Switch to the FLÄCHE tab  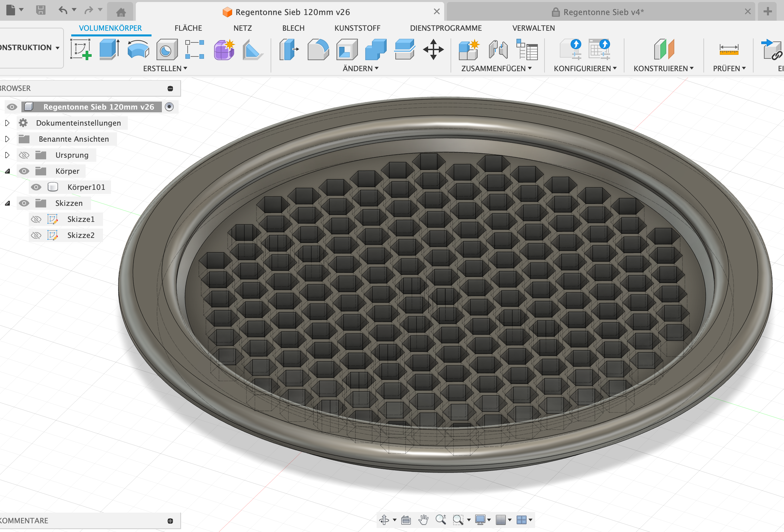pyautogui.click(x=188, y=28)
